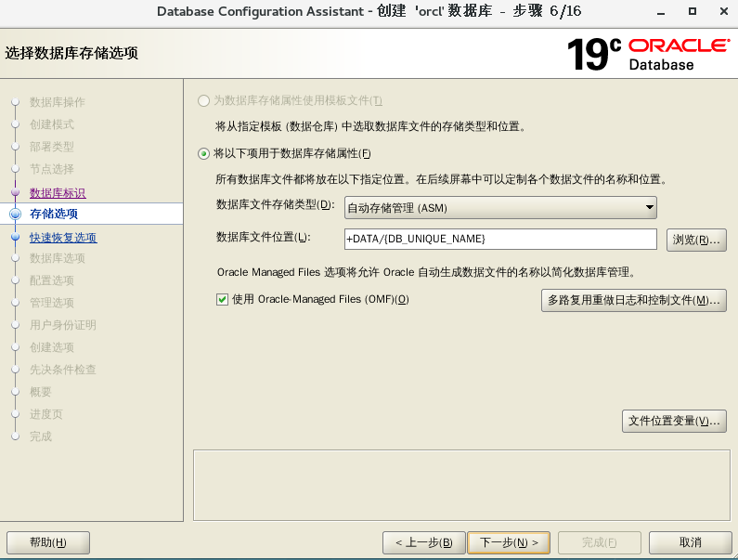Proceed with the 下一步 button
This screenshot has height=560, width=738.
[509, 542]
